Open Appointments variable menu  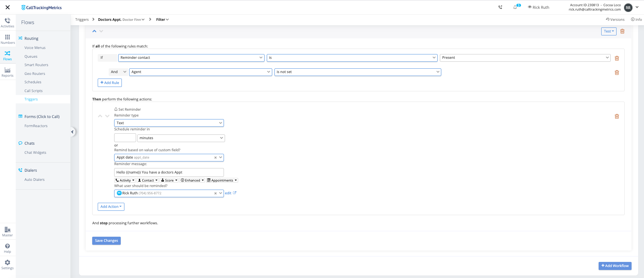pos(222,180)
